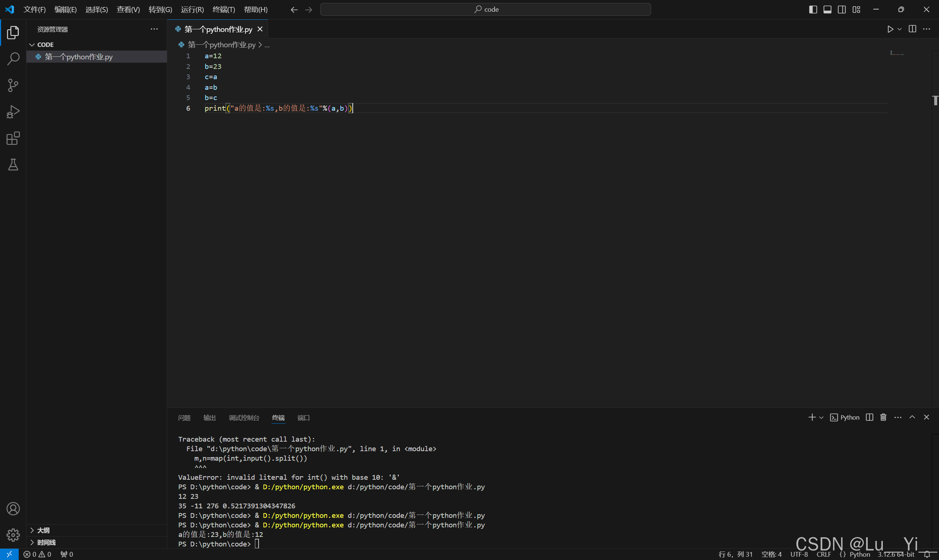939x560 pixels.
Task: Split the editor to the right
Action: coord(912,29)
